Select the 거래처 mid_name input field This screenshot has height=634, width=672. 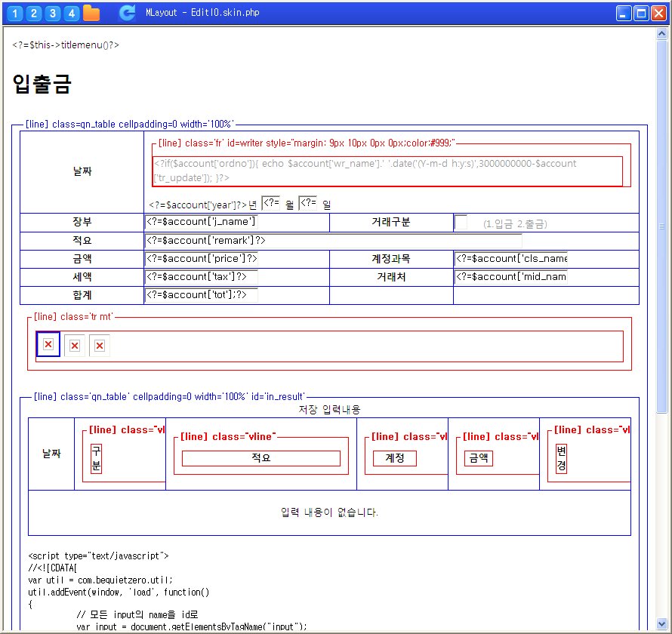510,277
